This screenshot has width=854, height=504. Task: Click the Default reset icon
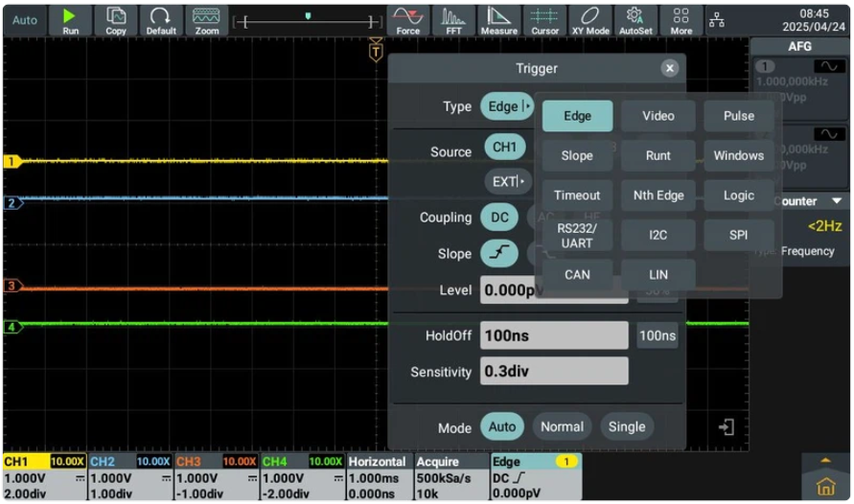click(161, 20)
